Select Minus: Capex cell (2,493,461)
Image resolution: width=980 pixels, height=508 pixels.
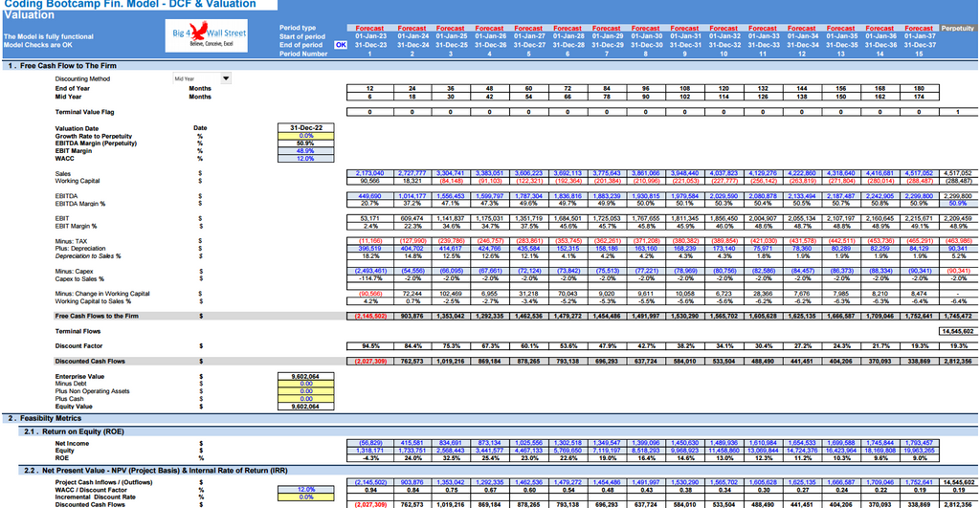coord(370,271)
